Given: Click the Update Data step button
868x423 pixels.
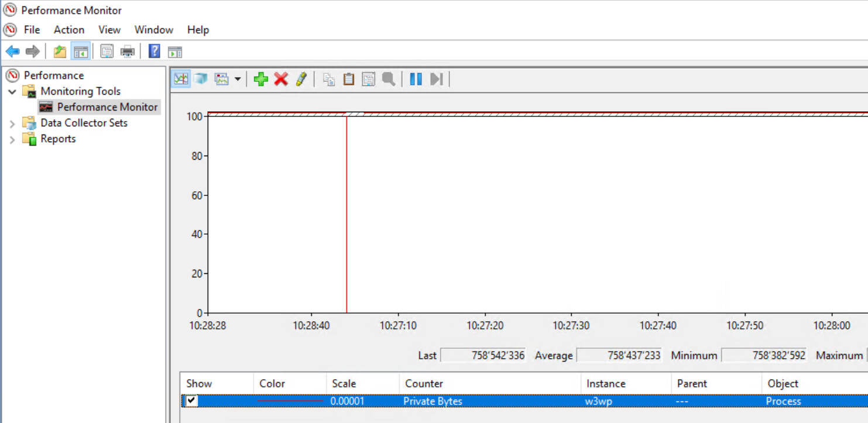Looking at the screenshot, I should coord(436,79).
